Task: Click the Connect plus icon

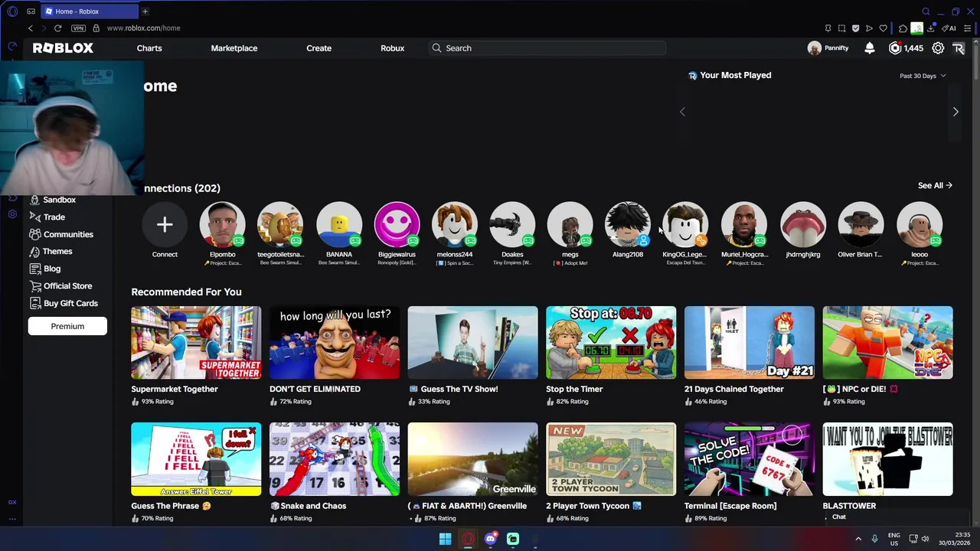Action: [165, 224]
